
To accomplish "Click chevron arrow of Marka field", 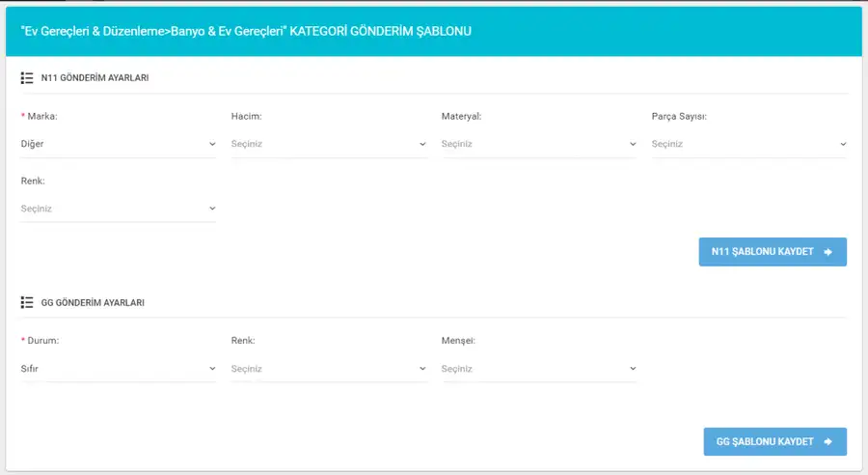I will tap(212, 144).
